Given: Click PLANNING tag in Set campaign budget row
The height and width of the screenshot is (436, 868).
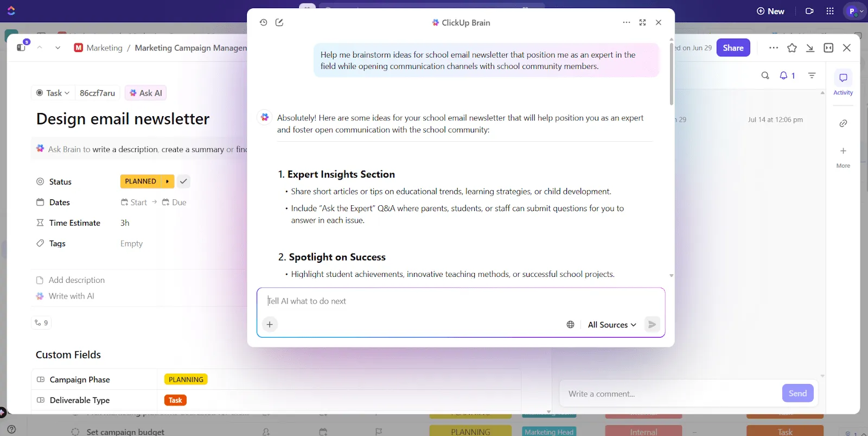Looking at the screenshot, I should pos(470,432).
